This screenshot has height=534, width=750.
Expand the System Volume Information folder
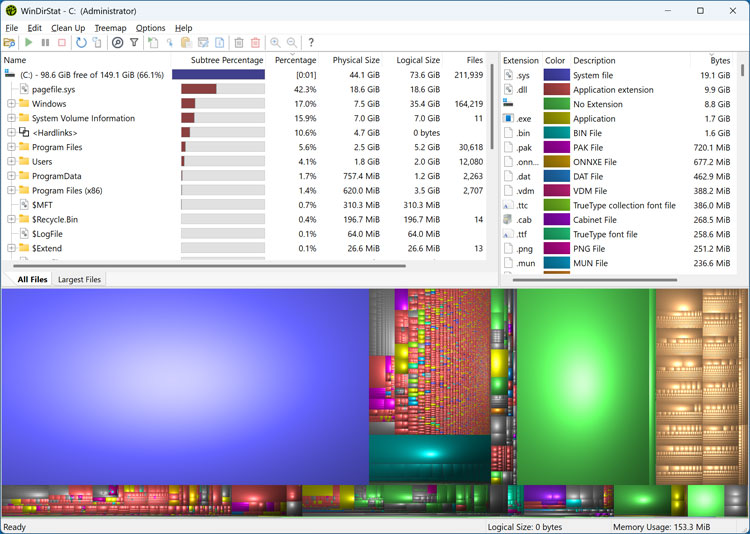click(x=11, y=118)
